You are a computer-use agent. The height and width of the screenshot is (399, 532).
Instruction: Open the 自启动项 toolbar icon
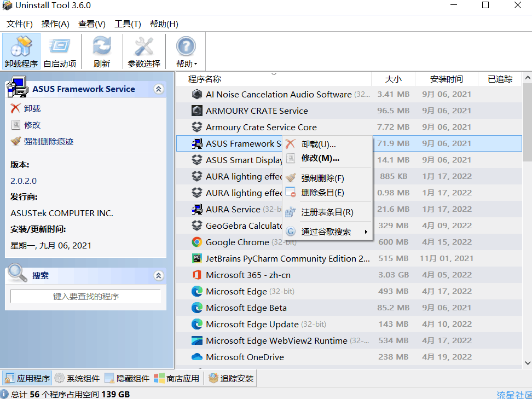60,51
